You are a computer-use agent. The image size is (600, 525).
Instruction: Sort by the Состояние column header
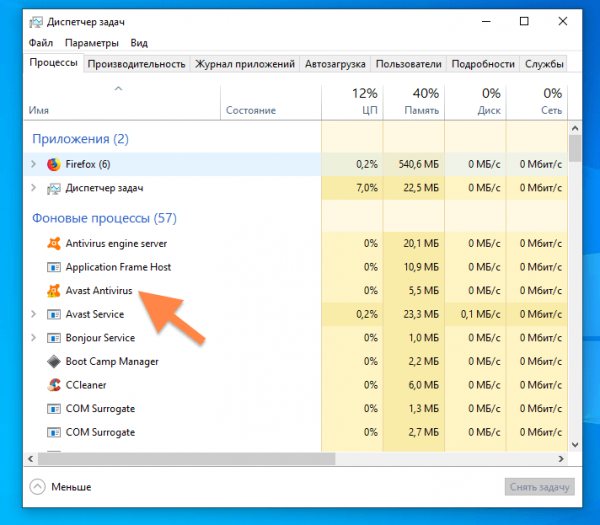(271, 102)
